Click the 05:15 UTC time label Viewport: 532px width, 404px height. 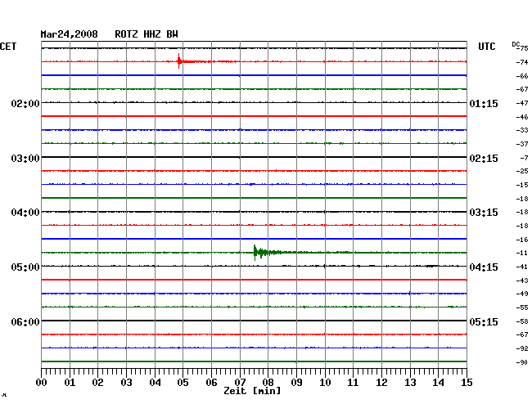[x=484, y=321]
